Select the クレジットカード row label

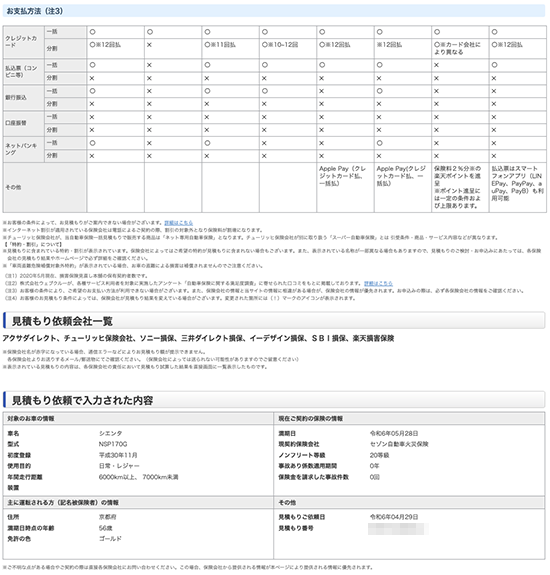click(23, 42)
